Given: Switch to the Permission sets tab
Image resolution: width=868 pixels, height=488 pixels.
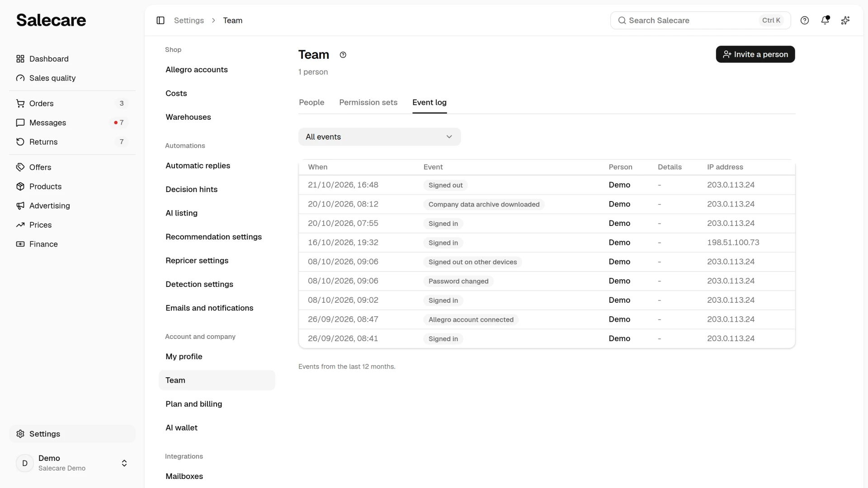Looking at the screenshot, I should point(368,103).
